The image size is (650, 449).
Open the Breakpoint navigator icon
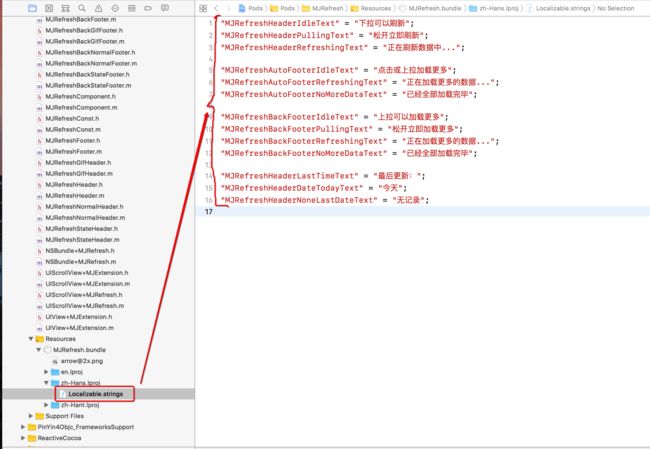coord(148,8)
